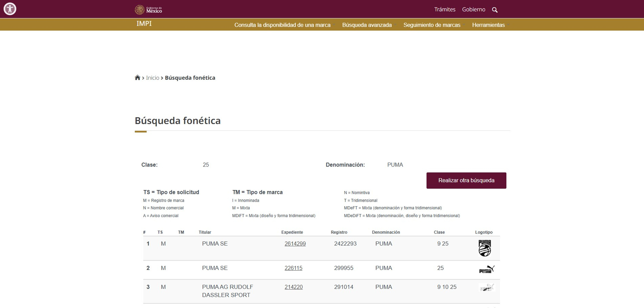Click the Expediente column header
644x308 pixels.
pyautogui.click(x=292, y=232)
